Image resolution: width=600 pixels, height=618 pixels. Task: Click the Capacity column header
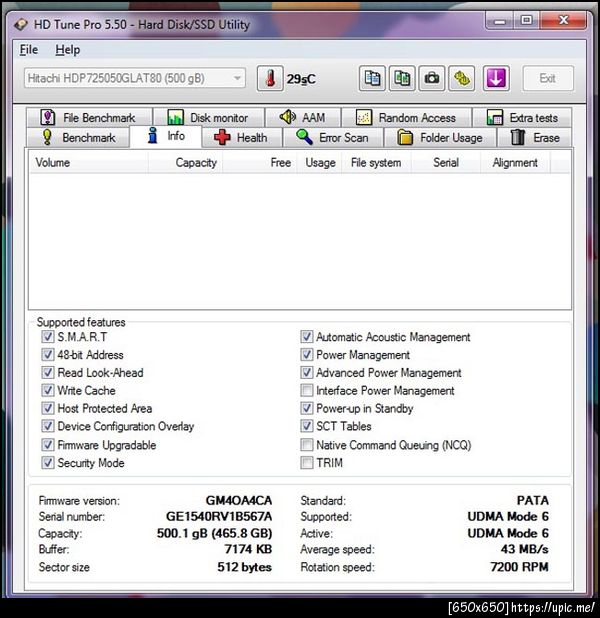tap(185, 163)
